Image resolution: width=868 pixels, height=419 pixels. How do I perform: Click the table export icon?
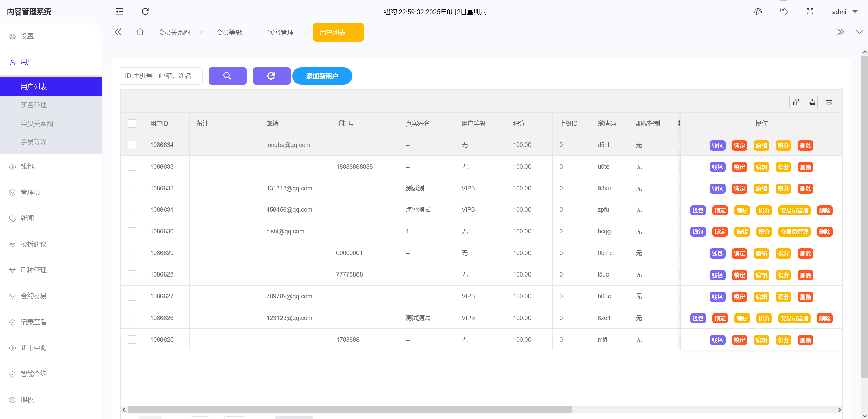coord(812,102)
